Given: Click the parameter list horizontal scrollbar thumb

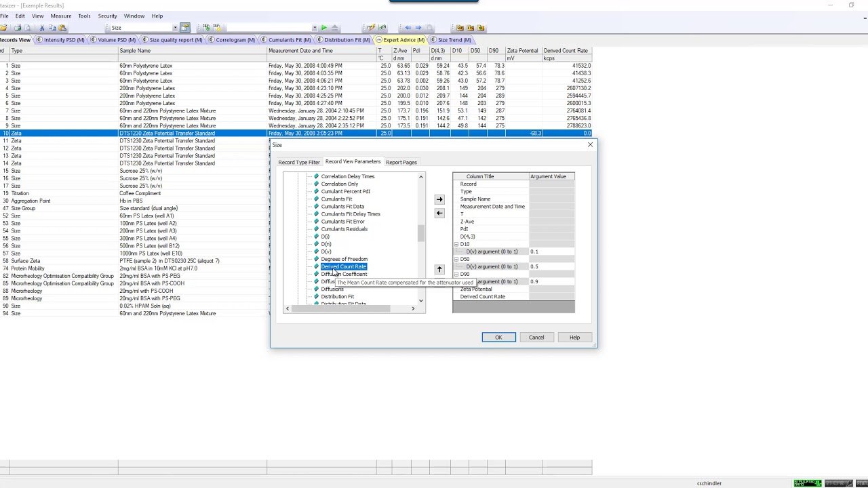Looking at the screenshot, I should pyautogui.click(x=340, y=308).
